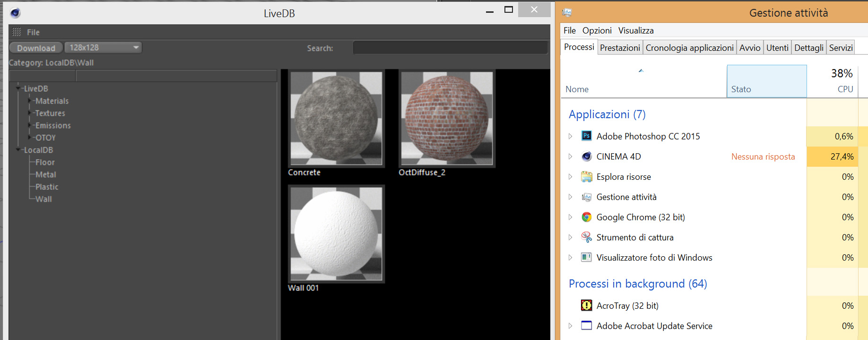
Task: Expand the Esplora risorse process row
Action: [x=570, y=177]
